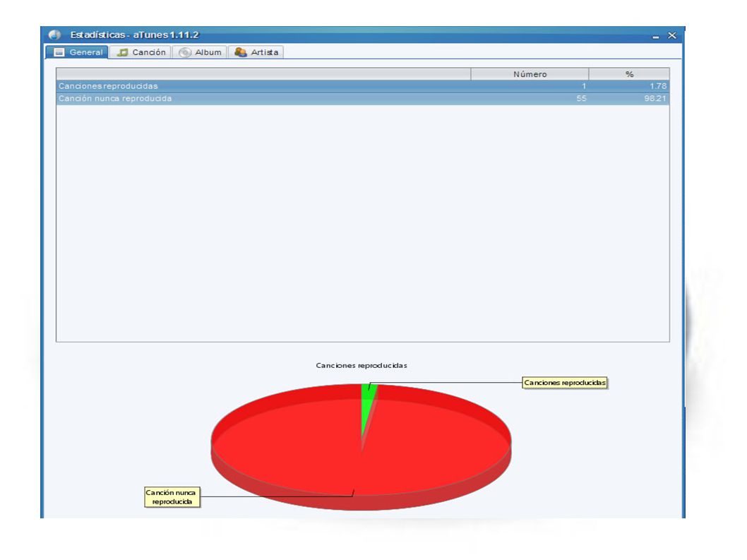747x560 pixels.
Task: Click the 98.21 percentage cell
Action: [655, 99]
